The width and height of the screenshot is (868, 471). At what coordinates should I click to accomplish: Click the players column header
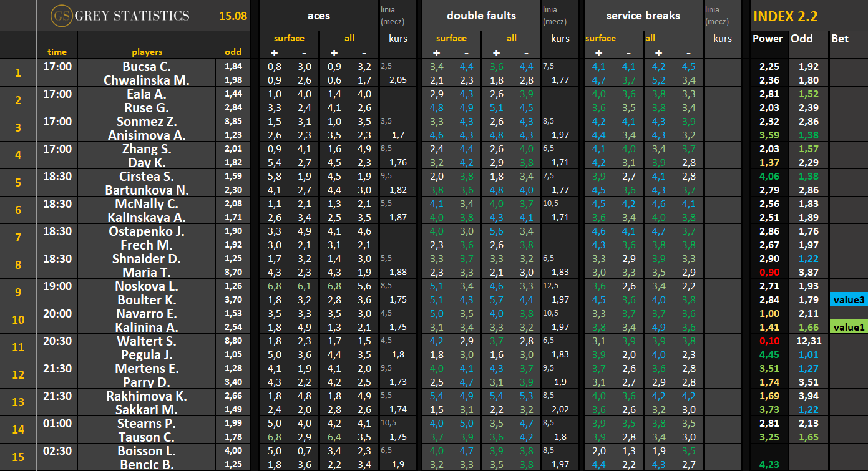147,52
